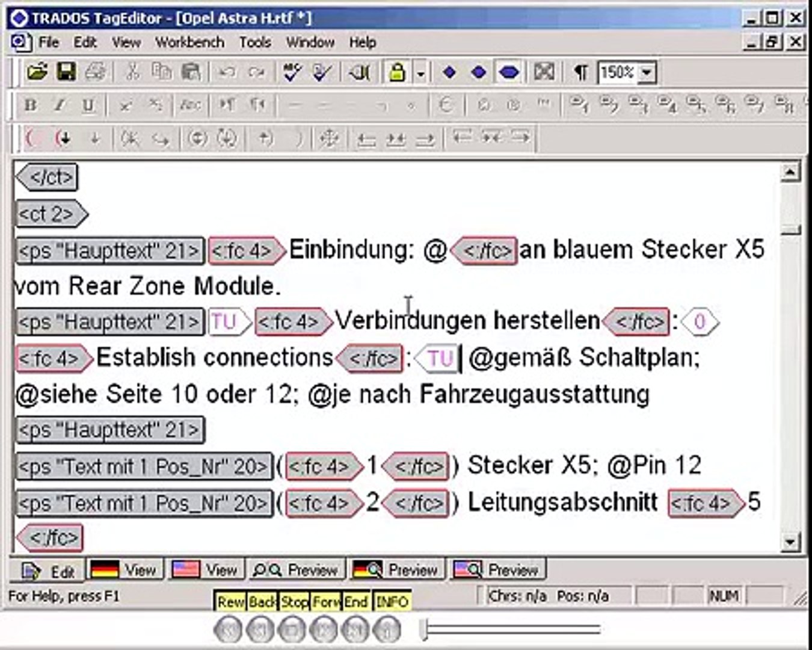Toggle the padlock tag protection button
This screenshot has width=812, height=650.
point(397,72)
